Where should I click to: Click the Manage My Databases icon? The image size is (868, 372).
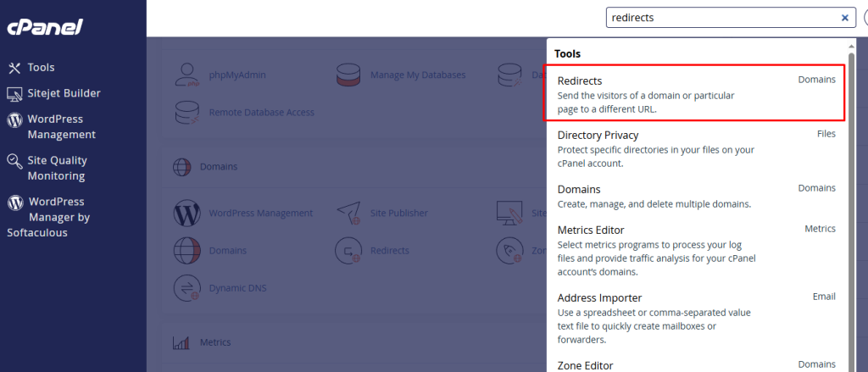pos(348,75)
